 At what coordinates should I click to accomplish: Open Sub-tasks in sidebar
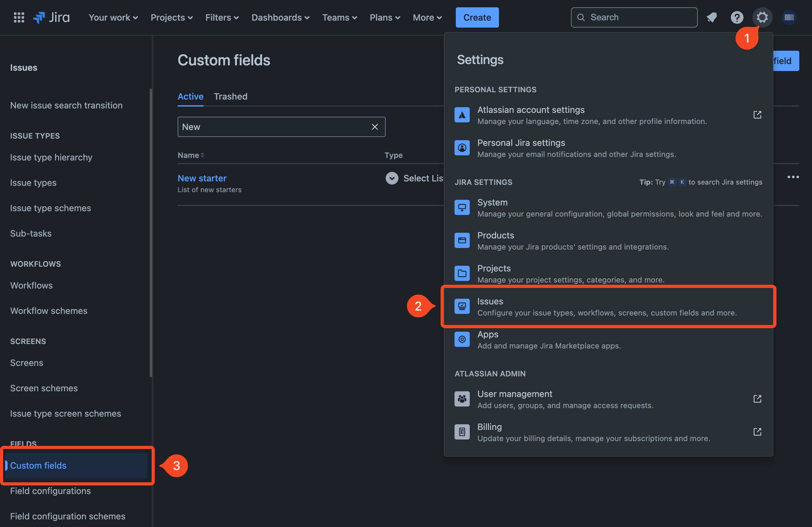click(31, 234)
